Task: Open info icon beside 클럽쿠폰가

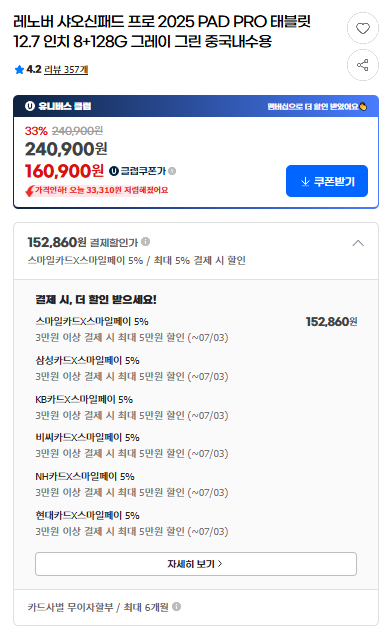Action: 172,171
